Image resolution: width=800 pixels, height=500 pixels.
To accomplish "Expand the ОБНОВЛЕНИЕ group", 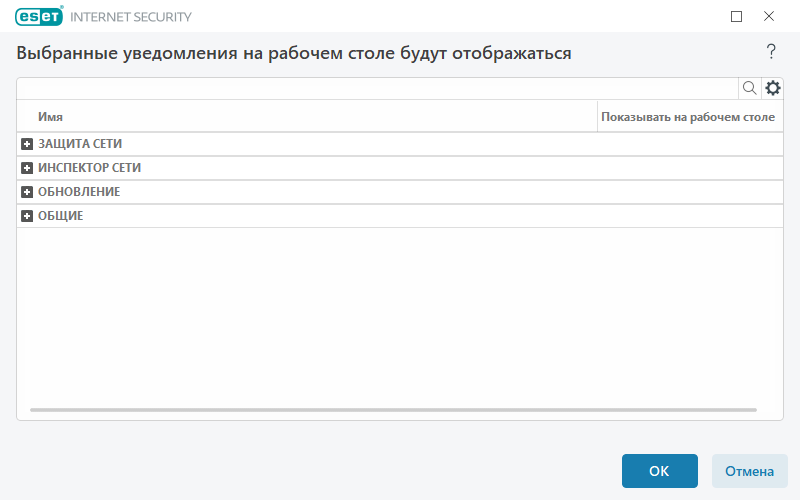I will [x=27, y=192].
